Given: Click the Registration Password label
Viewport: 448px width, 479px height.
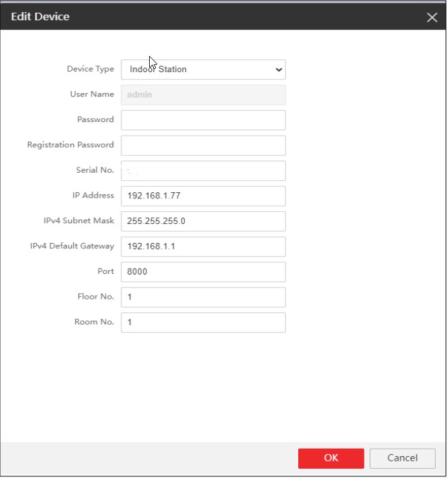Looking at the screenshot, I should click(70, 145).
